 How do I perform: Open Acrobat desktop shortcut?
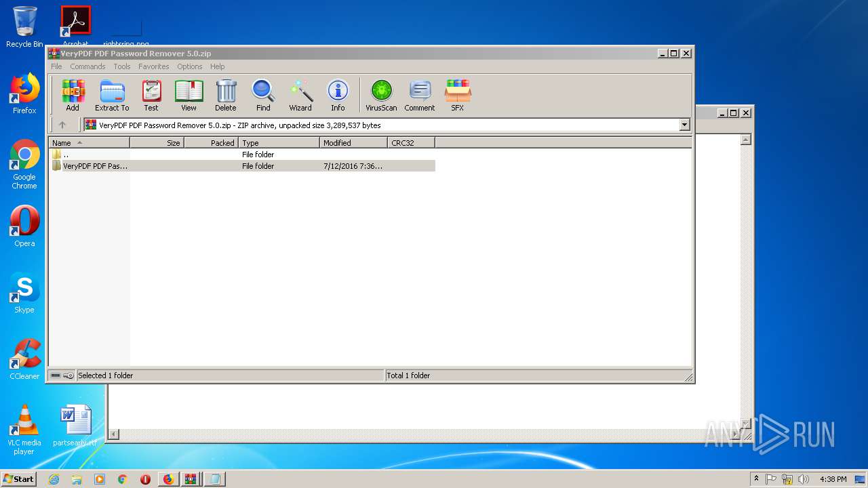pyautogui.click(x=75, y=25)
